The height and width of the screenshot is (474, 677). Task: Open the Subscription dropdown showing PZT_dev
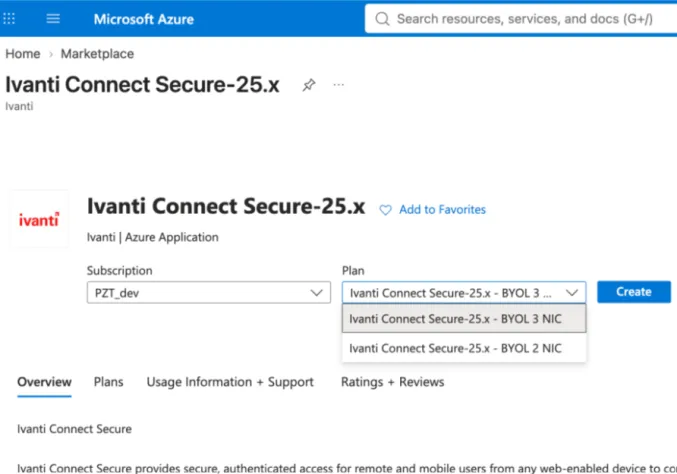(209, 293)
